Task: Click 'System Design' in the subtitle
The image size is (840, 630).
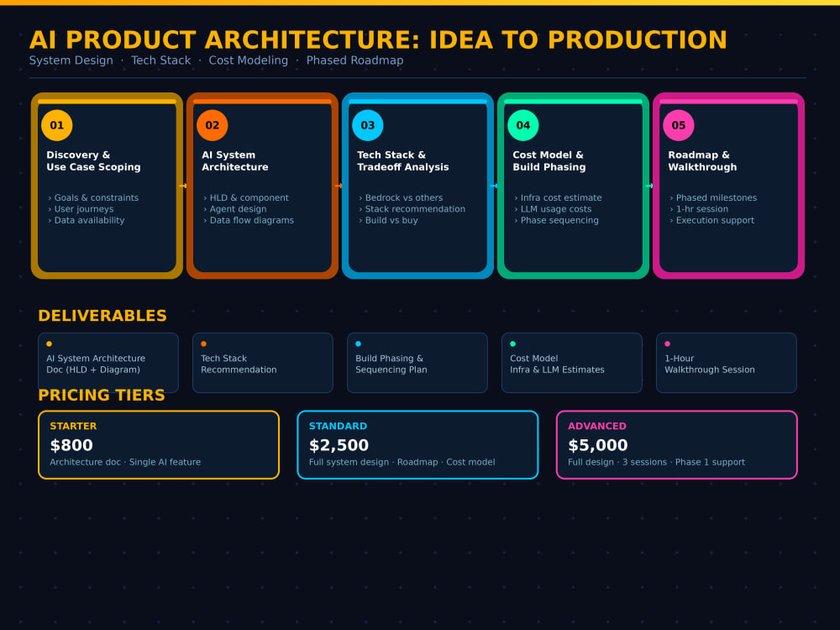Action: 71,60
